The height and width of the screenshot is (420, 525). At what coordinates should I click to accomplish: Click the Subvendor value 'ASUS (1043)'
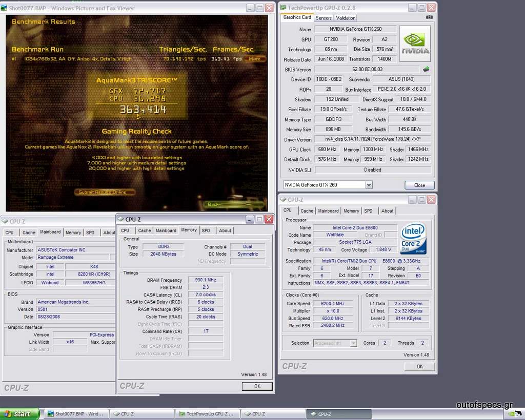(401, 79)
